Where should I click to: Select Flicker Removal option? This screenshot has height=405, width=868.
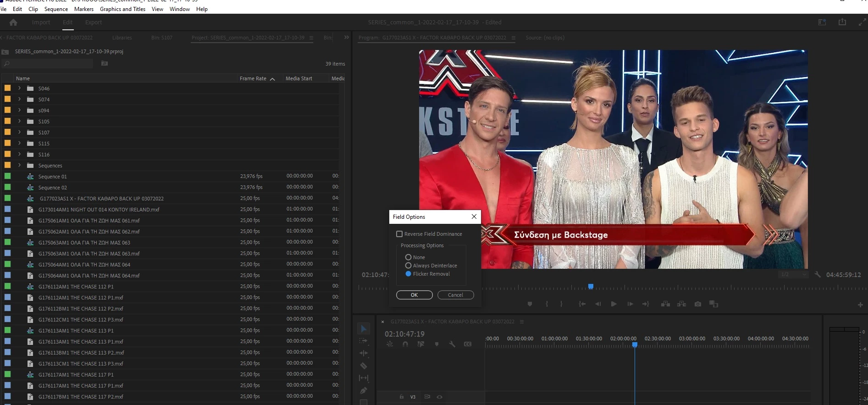point(408,274)
